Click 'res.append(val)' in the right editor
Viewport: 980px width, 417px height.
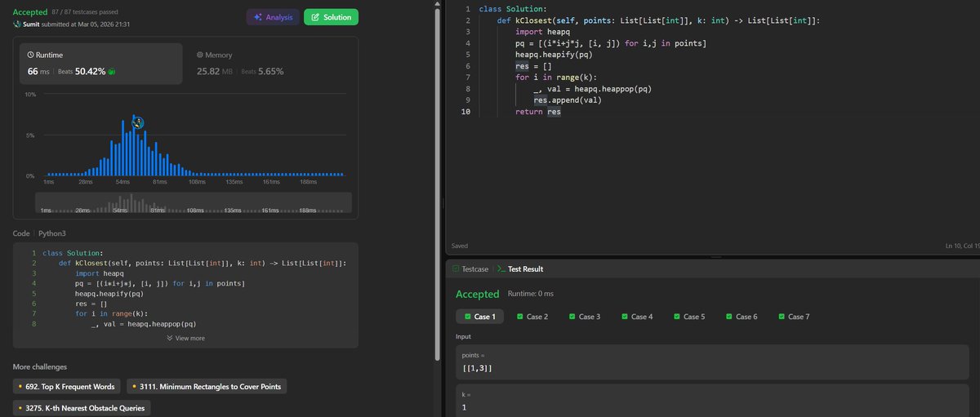568,100
